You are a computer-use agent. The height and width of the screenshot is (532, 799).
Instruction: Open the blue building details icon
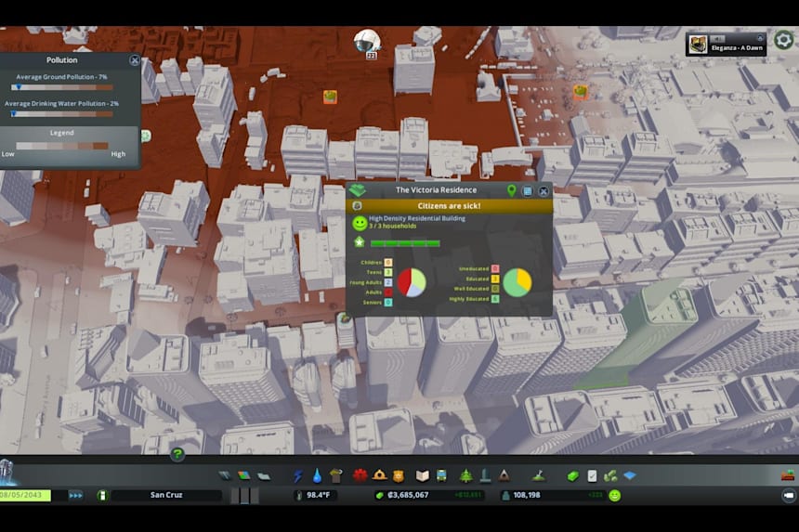(x=528, y=191)
